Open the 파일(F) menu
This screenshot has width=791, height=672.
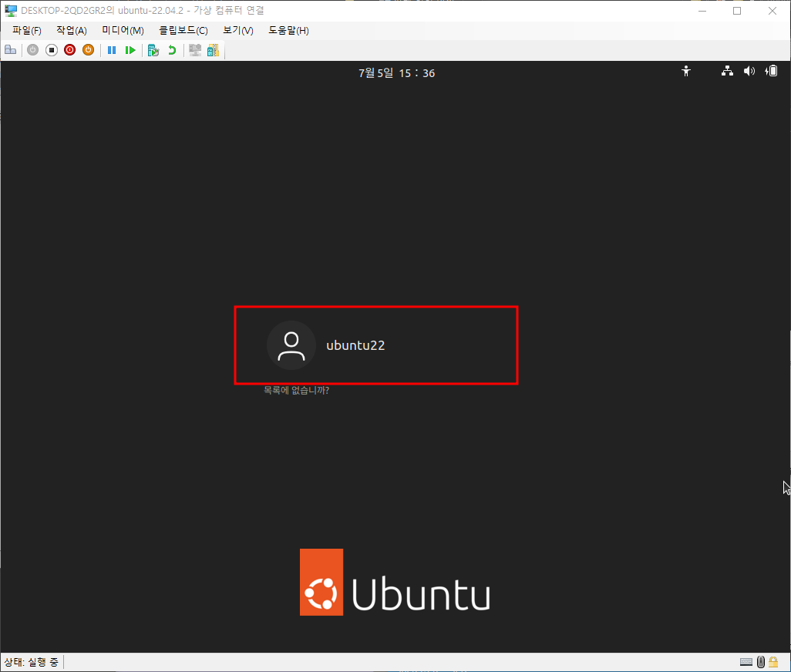point(27,30)
